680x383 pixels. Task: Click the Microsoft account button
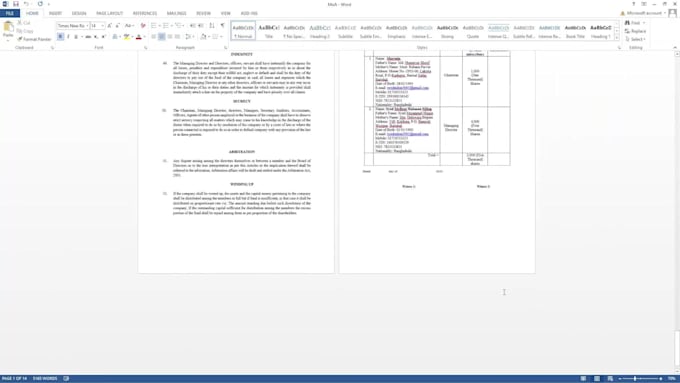[645, 13]
